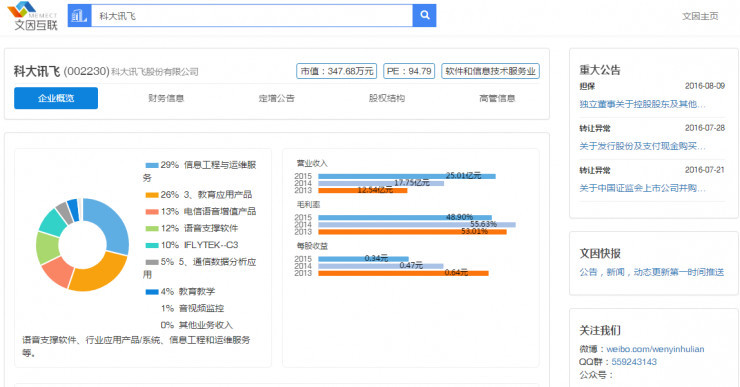This screenshot has height=387, width=740.
Task: Toggle blue legend swatch for 教育教学
Action: point(151,292)
